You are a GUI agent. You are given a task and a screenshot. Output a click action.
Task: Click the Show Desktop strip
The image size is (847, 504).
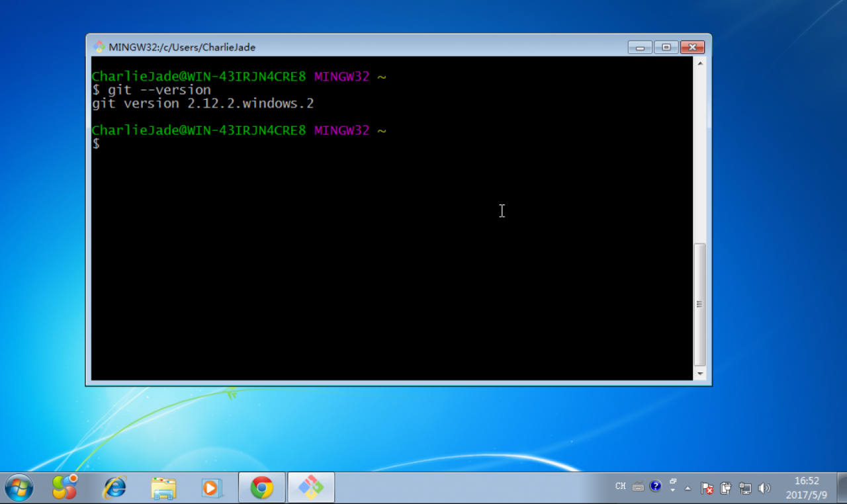click(842, 488)
